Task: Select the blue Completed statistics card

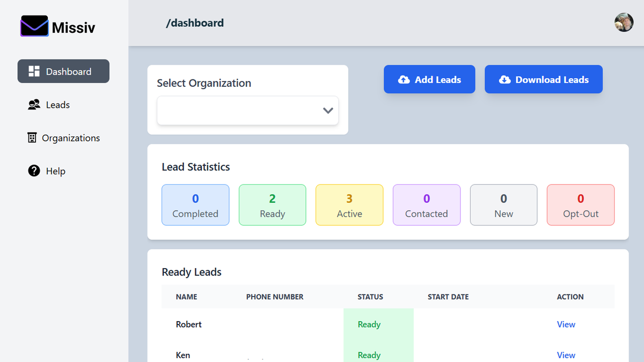Action: [x=195, y=205]
